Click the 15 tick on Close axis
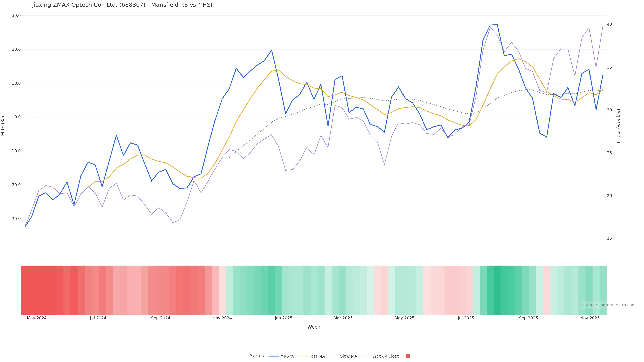This screenshot has width=644, height=362. click(x=609, y=239)
